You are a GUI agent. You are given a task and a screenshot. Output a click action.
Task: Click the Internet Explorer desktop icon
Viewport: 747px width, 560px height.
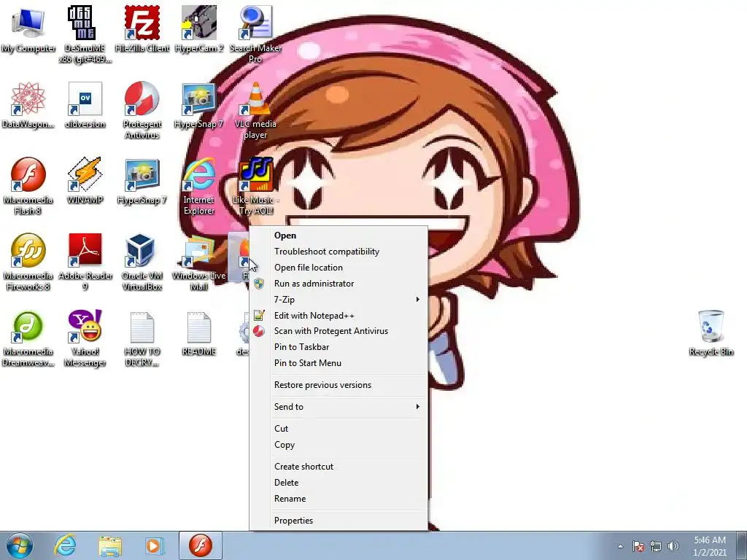[x=198, y=186]
